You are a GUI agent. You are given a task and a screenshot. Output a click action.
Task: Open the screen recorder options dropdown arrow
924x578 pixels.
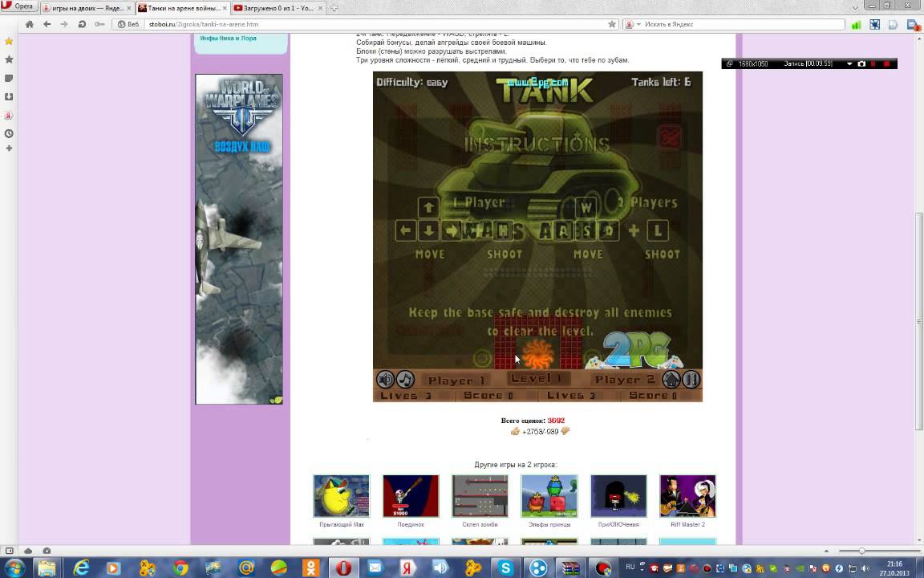[849, 63]
